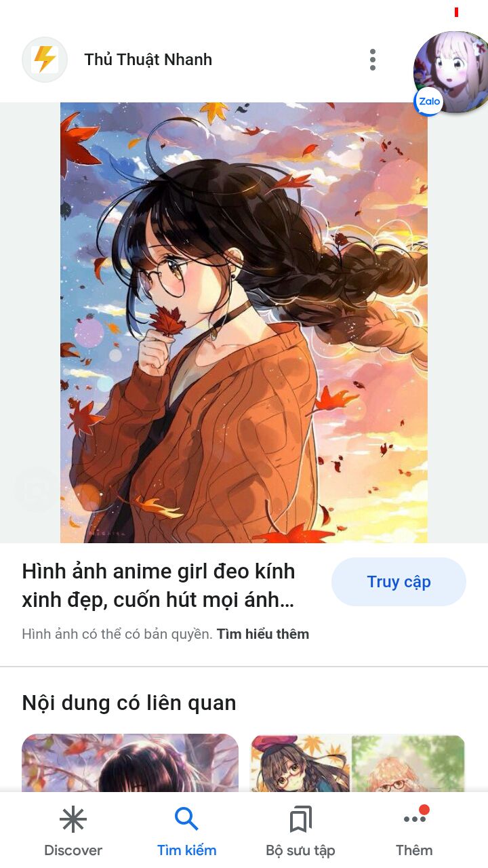This screenshot has width=488, height=868.
Task: Tap the Discover asterisk icon
Action: [73, 820]
